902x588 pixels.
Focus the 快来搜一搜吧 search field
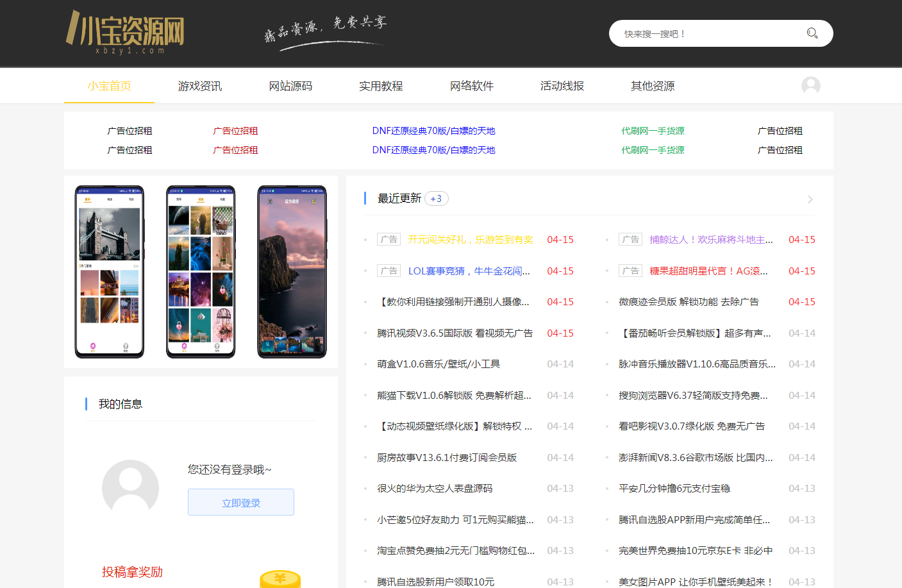pos(705,34)
